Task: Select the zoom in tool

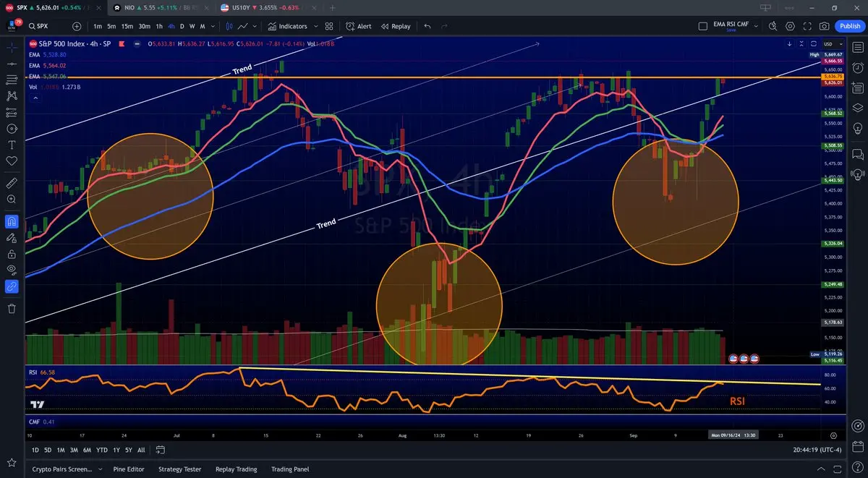Action: point(12,199)
